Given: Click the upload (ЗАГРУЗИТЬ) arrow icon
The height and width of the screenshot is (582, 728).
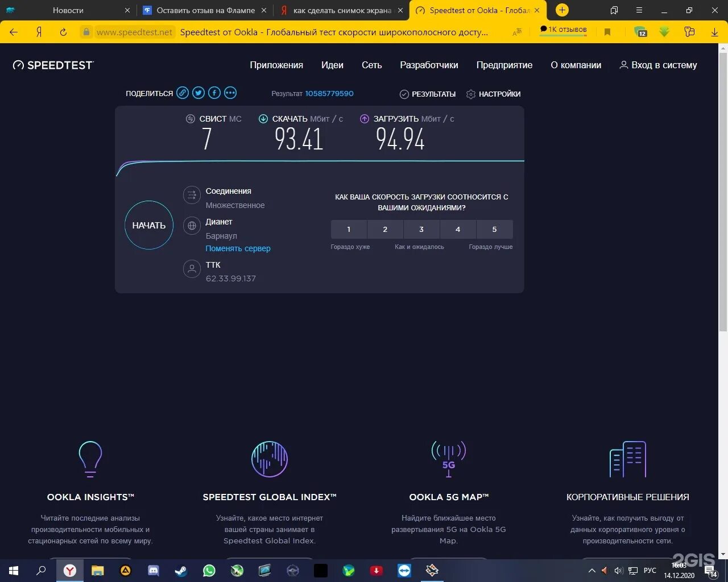Looking at the screenshot, I should click(x=365, y=119).
